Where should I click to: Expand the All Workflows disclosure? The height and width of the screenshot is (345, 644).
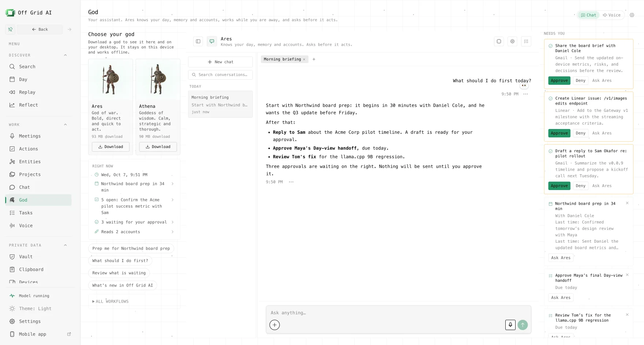pos(111,302)
